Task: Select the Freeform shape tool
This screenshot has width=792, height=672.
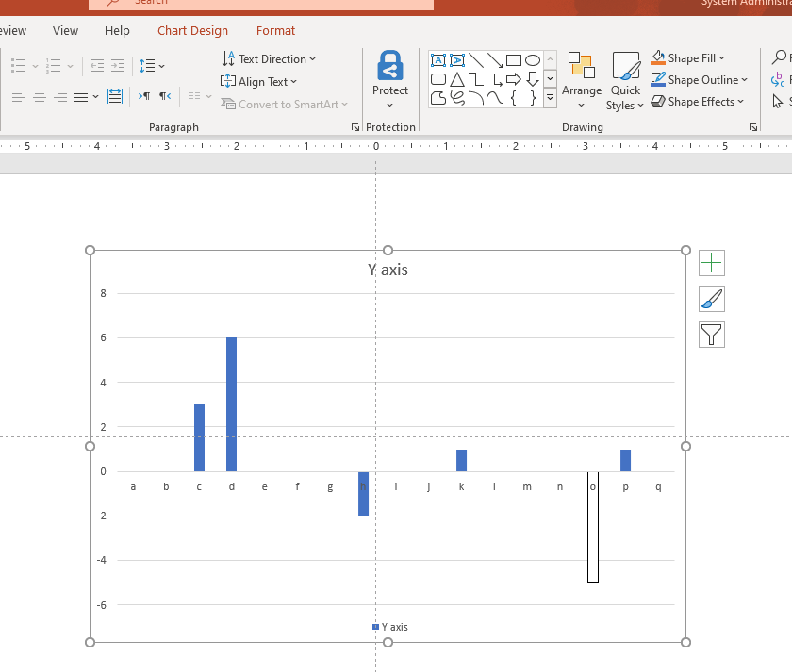Action: click(x=437, y=98)
